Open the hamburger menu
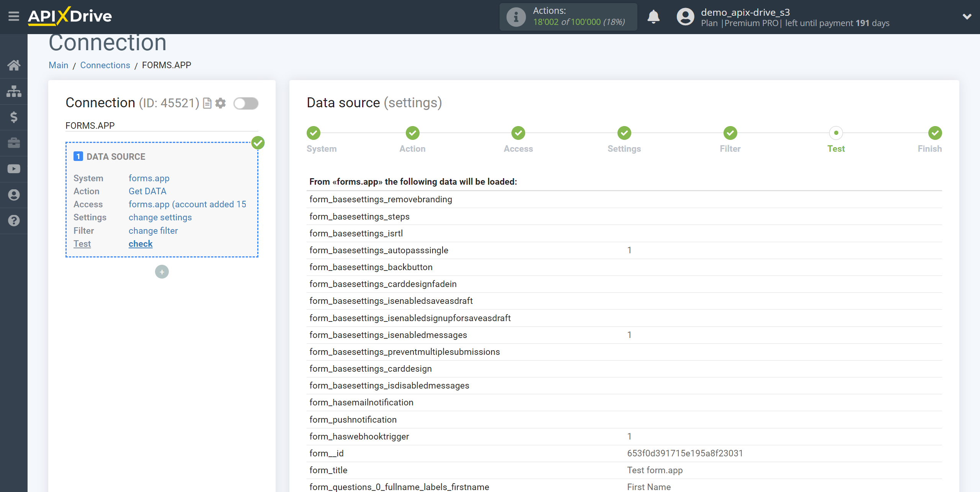980x492 pixels. coord(14,16)
